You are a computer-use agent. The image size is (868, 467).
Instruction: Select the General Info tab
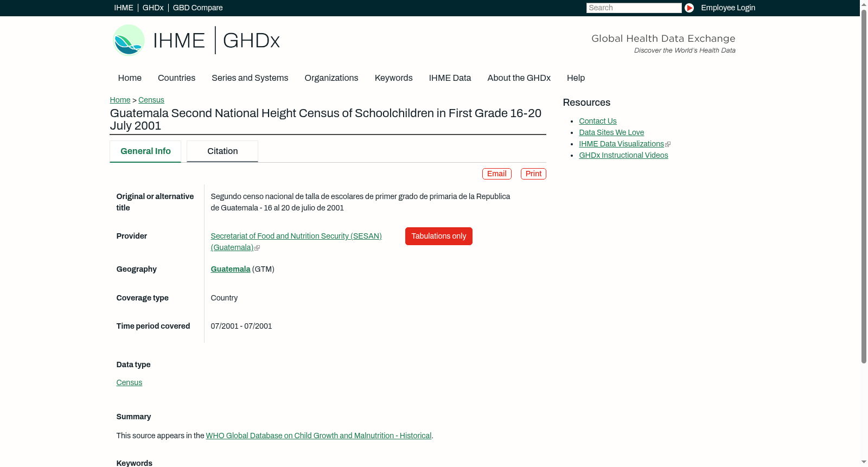[x=145, y=151]
